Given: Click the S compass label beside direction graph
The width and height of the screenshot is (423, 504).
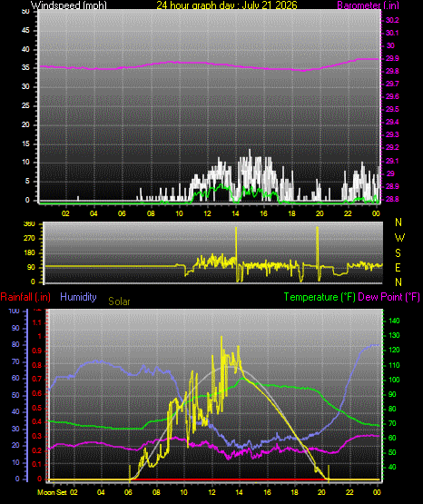Looking at the screenshot, I should (398, 253).
